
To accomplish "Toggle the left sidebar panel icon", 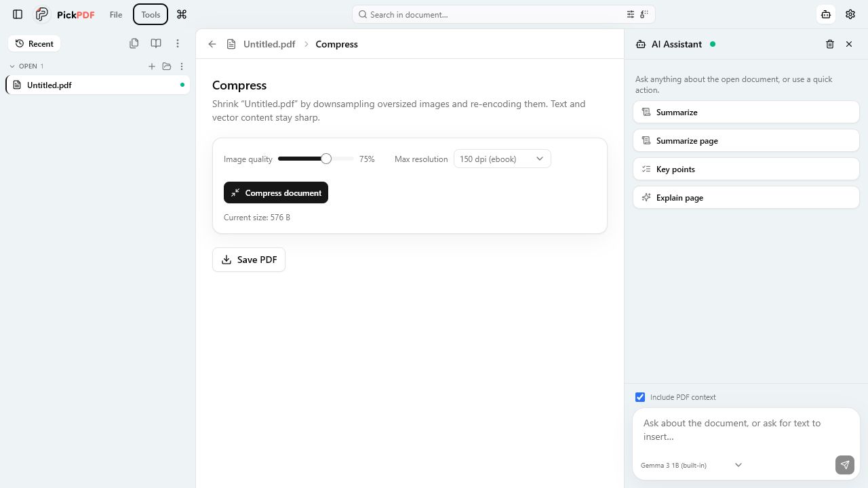I will 18,14.
